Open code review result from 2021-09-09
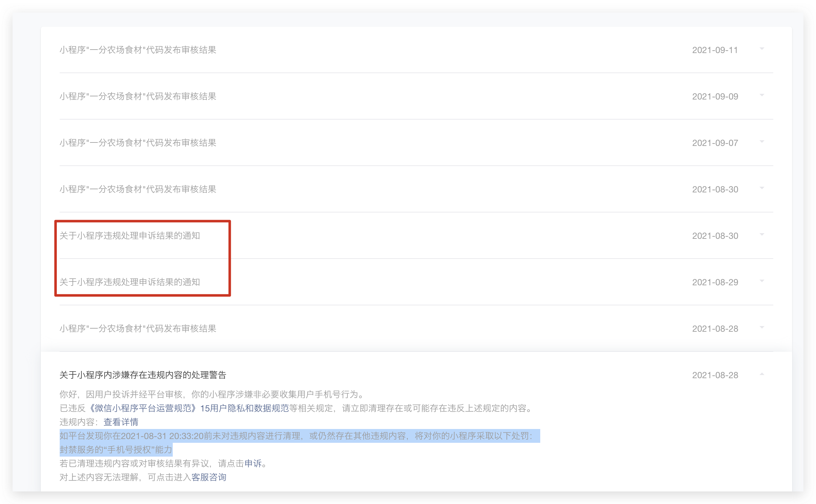 click(x=138, y=96)
